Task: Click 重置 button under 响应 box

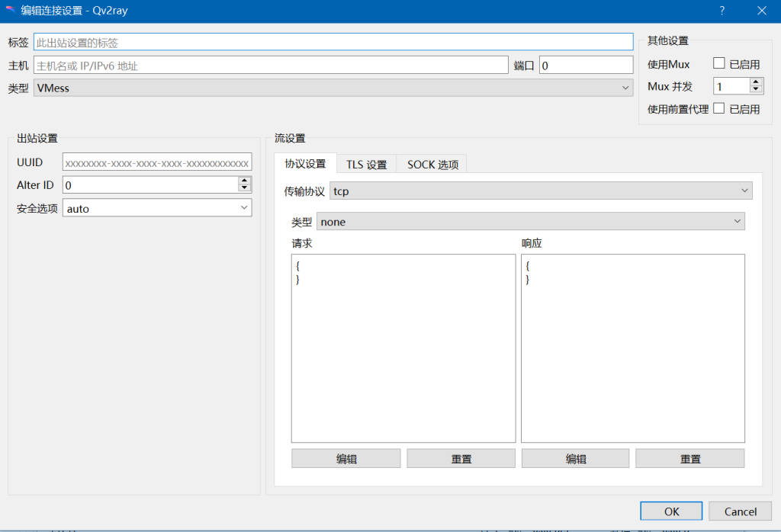Action: (x=690, y=458)
